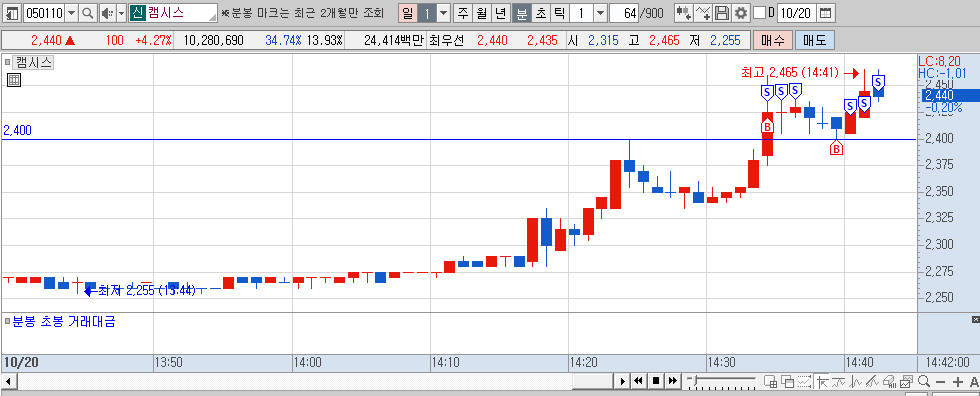Screen dimensions: 980x396
Task: Open the calendar date picker icon
Action: (826, 13)
